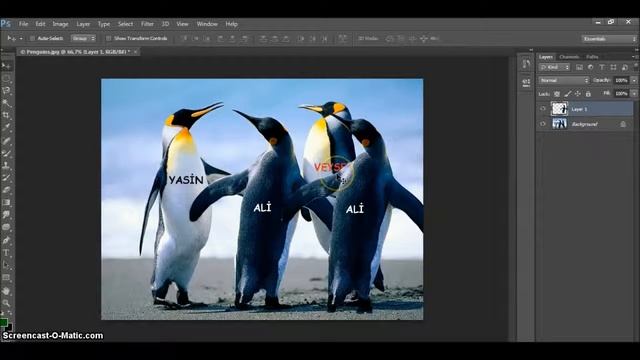Open the Layer menu
This screenshot has height=360, width=640.
coord(83,24)
